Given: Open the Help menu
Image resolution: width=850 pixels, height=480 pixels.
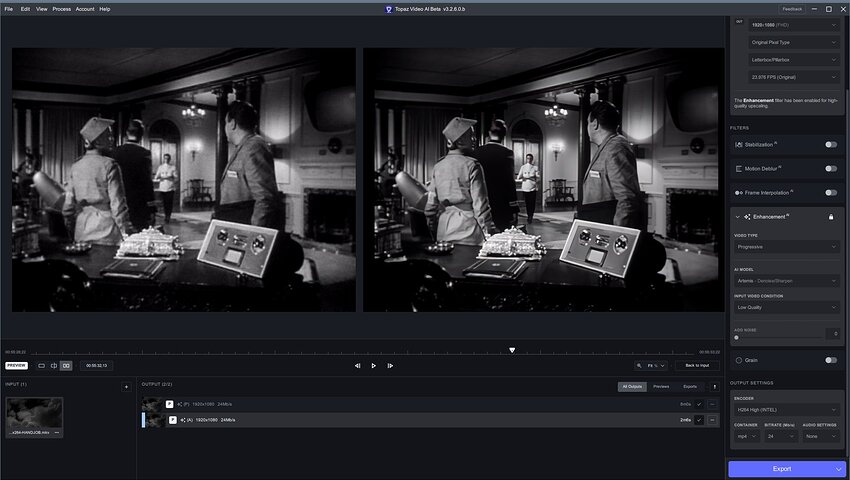Looking at the screenshot, I should pos(105,9).
